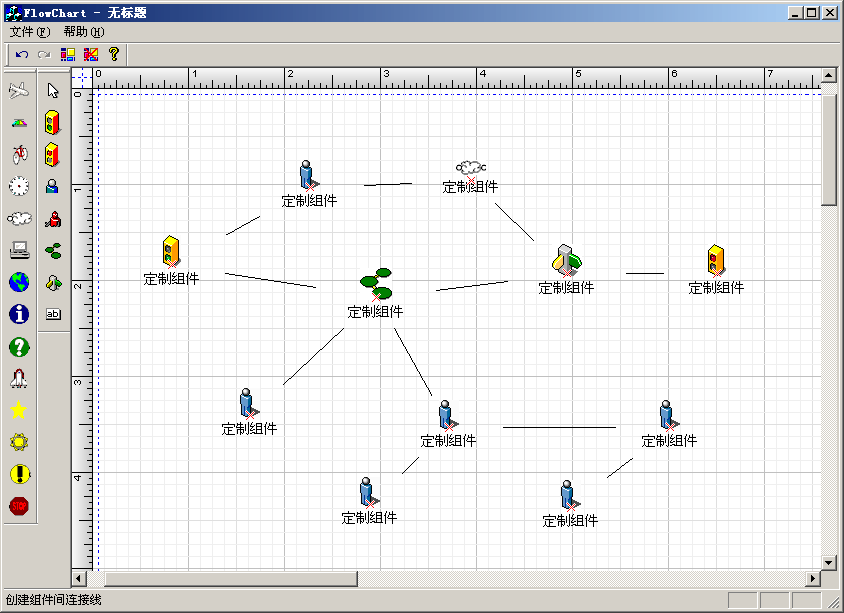
Task: Open the 文件(F) menu
Action: click(29, 32)
